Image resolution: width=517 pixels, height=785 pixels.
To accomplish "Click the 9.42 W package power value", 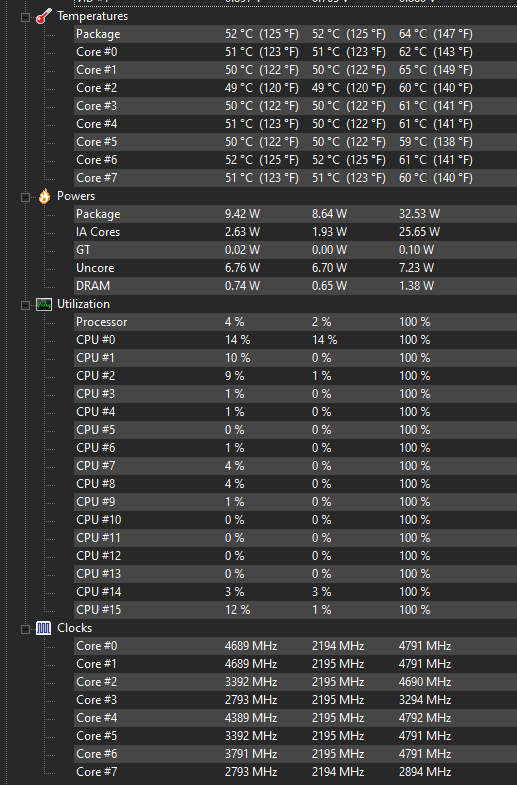I will click(242, 214).
